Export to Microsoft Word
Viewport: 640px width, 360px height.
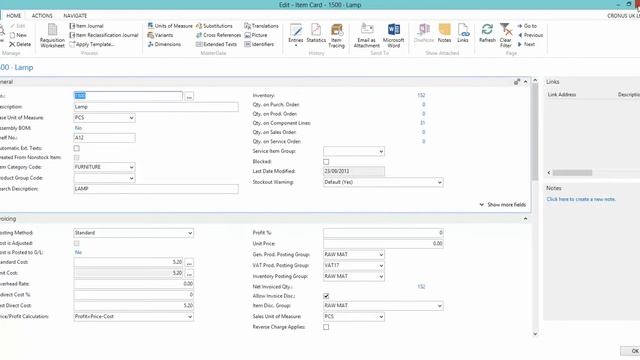tap(393, 36)
